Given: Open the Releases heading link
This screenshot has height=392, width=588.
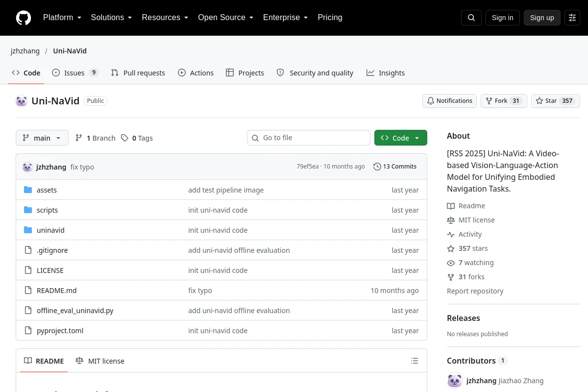Looking at the screenshot, I should pos(464,318).
